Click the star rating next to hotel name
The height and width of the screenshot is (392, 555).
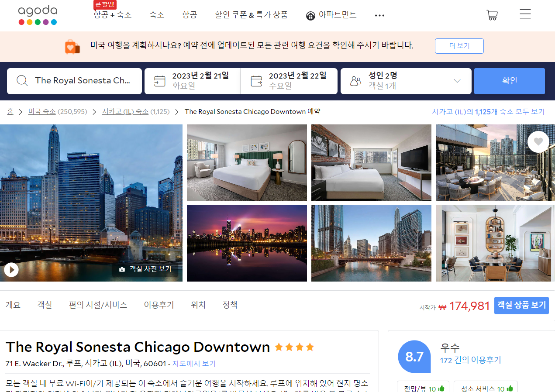pos(294,347)
